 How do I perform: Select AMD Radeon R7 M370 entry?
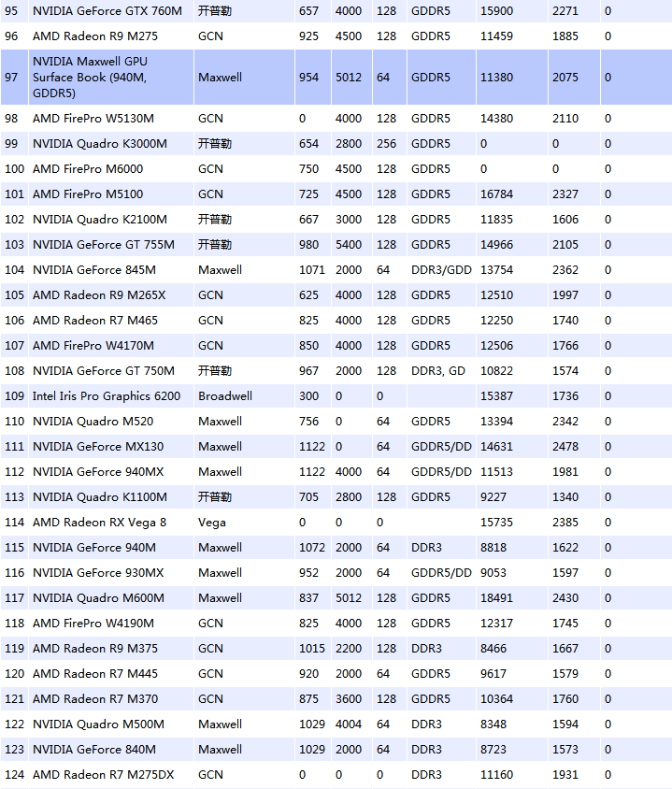point(95,699)
